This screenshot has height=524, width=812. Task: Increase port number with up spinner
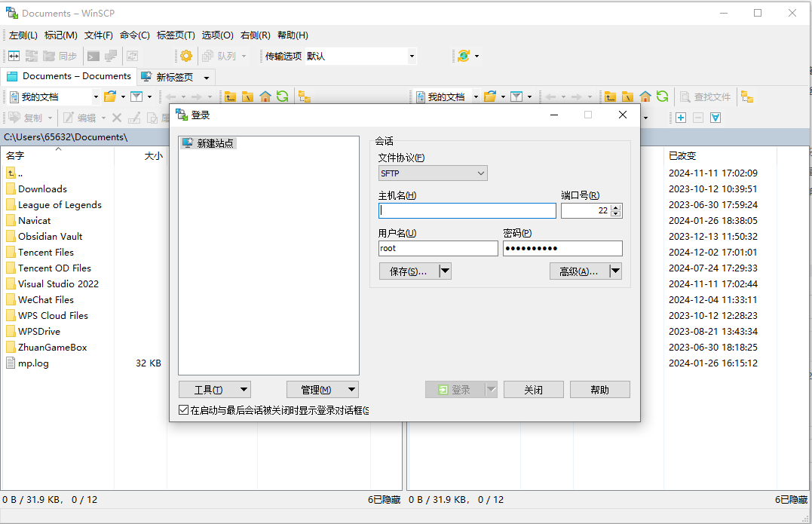(x=616, y=207)
